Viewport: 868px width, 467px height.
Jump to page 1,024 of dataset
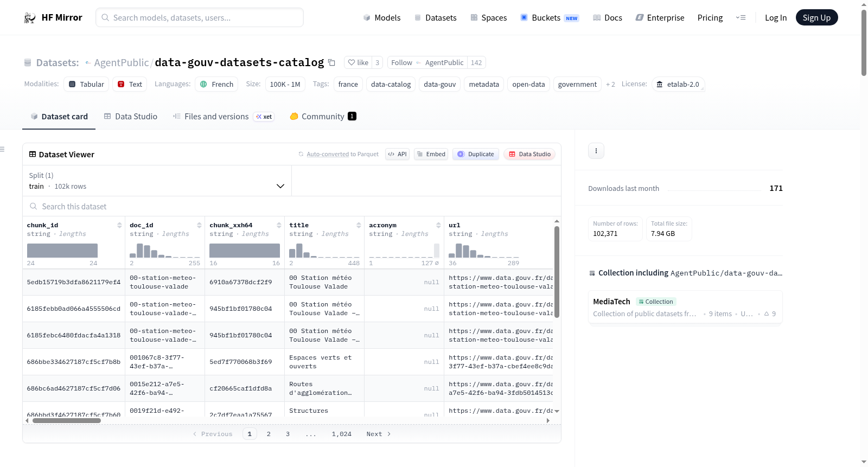[342, 434]
